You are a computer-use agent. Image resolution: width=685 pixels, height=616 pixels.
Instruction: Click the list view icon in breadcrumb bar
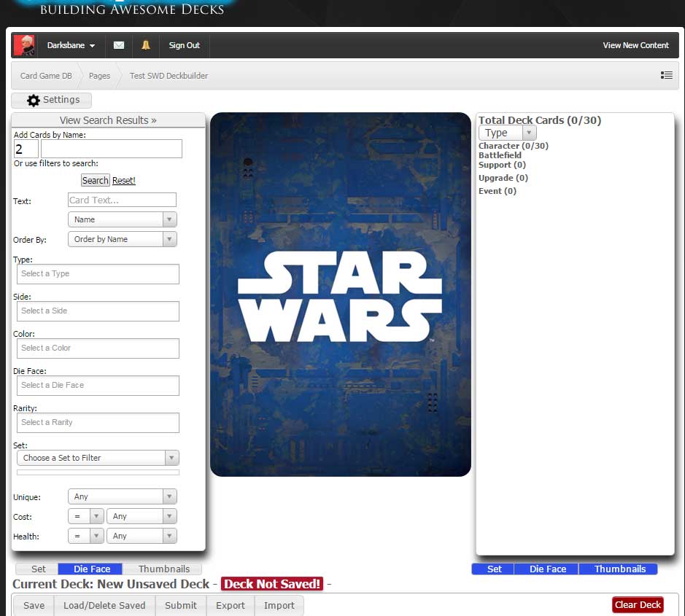pos(666,76)
